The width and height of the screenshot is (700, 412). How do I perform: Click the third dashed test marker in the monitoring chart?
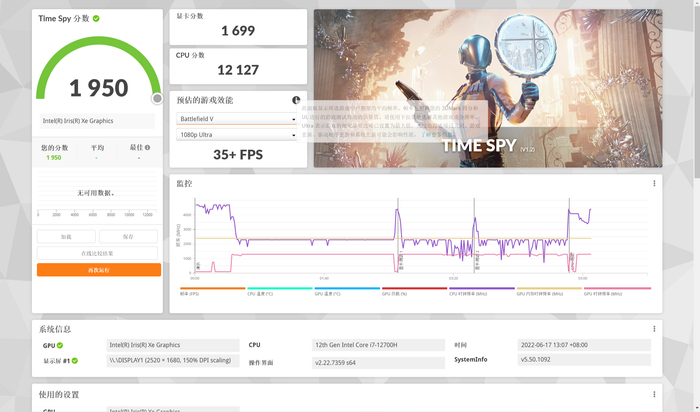pos(569,236)
